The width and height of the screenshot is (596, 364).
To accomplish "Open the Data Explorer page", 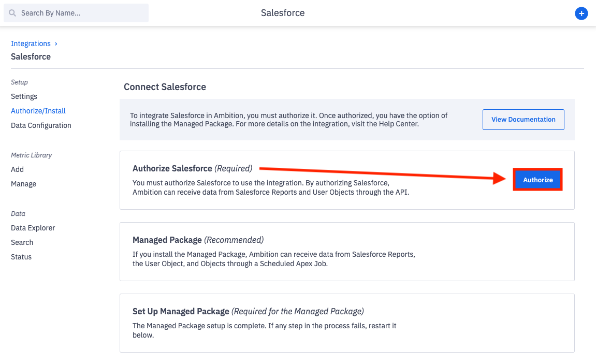I will tap(33, 228).
